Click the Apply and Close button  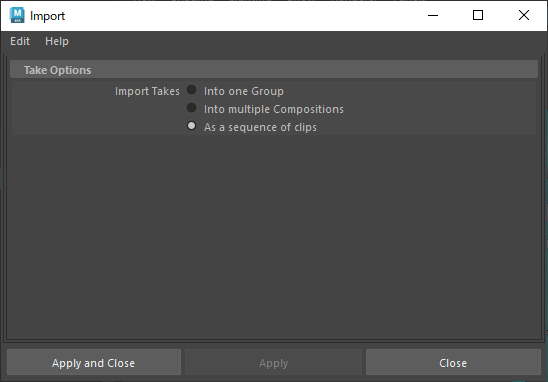[94, 362]
